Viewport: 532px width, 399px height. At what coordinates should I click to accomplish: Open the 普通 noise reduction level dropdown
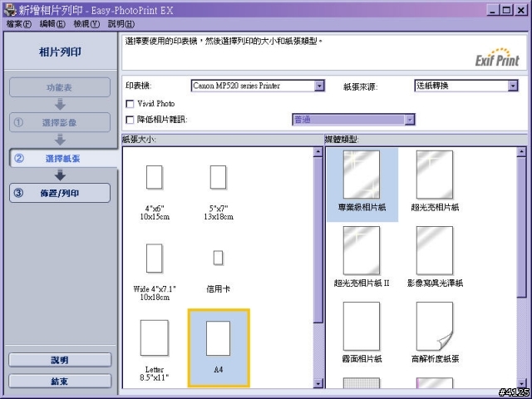click(x=353, y=120)
